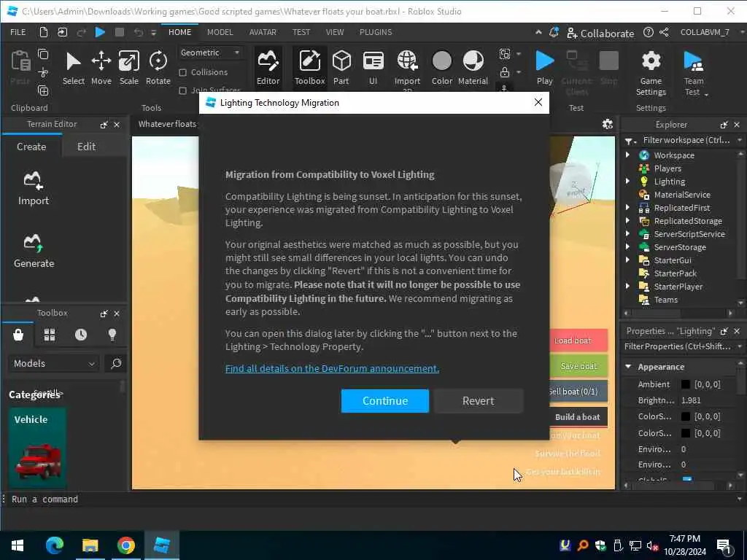Screen dimensions: 747x560
Task: Expand the ReplicatedStorage node
Action: point(627,220)
